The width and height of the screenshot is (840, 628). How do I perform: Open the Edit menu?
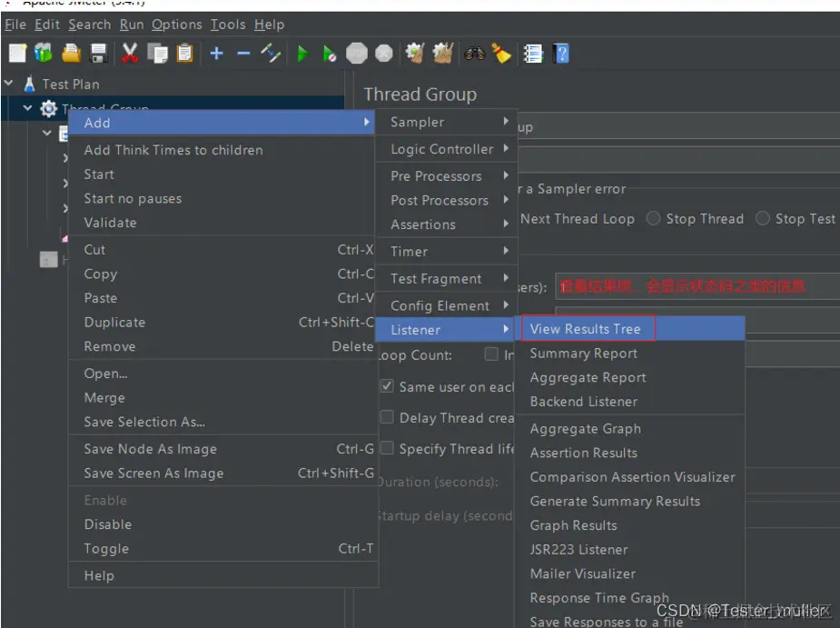47,25
